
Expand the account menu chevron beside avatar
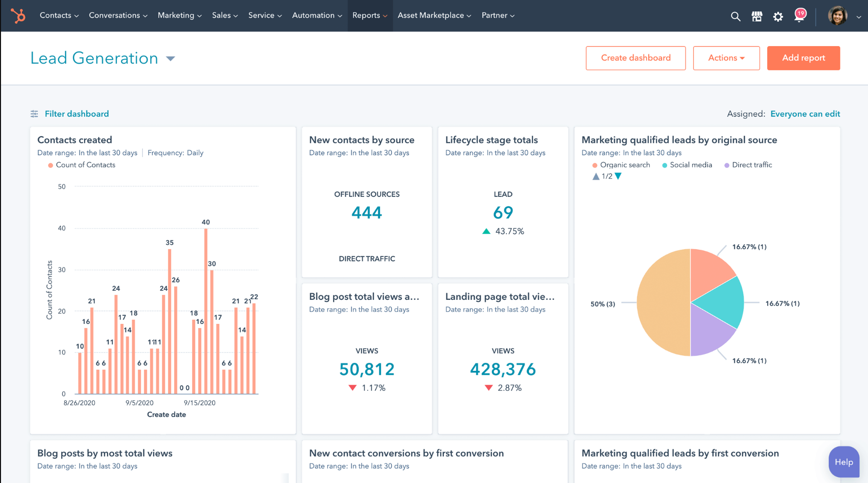point(858,17)
